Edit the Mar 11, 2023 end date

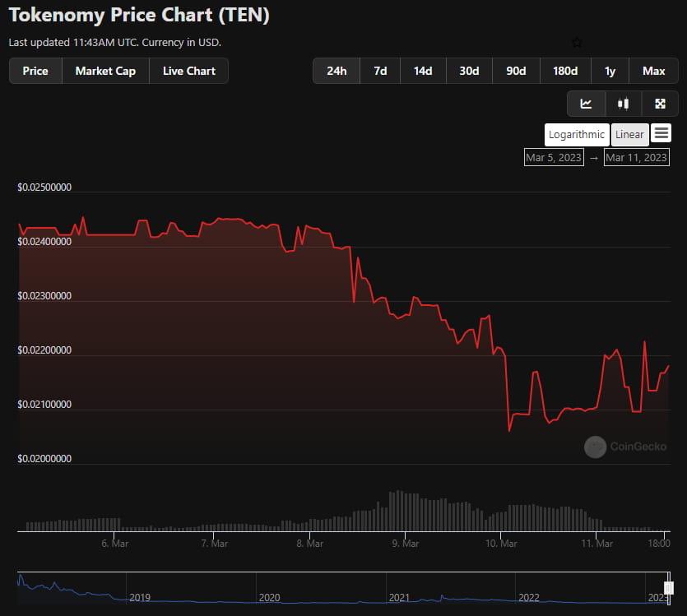point(637,158)
